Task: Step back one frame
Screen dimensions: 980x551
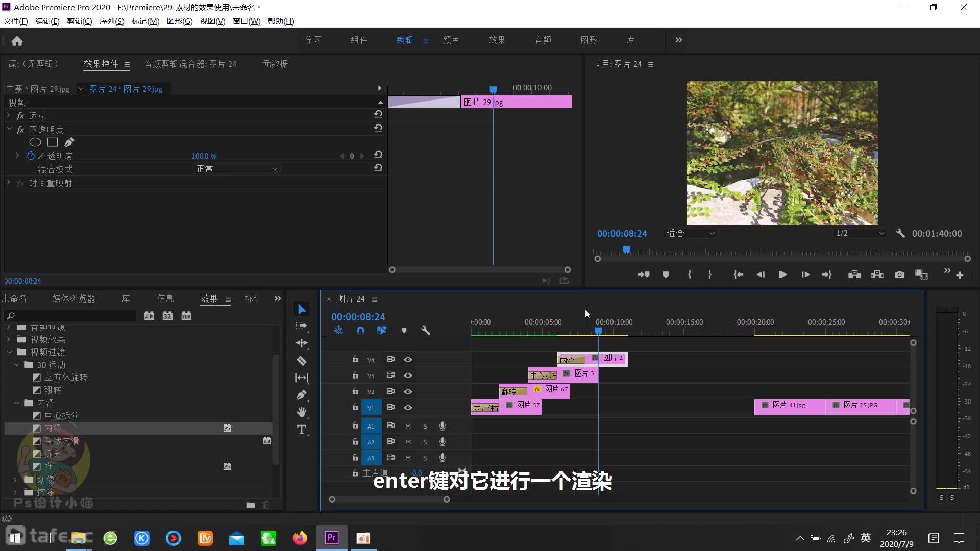Action: coord(761,274)
